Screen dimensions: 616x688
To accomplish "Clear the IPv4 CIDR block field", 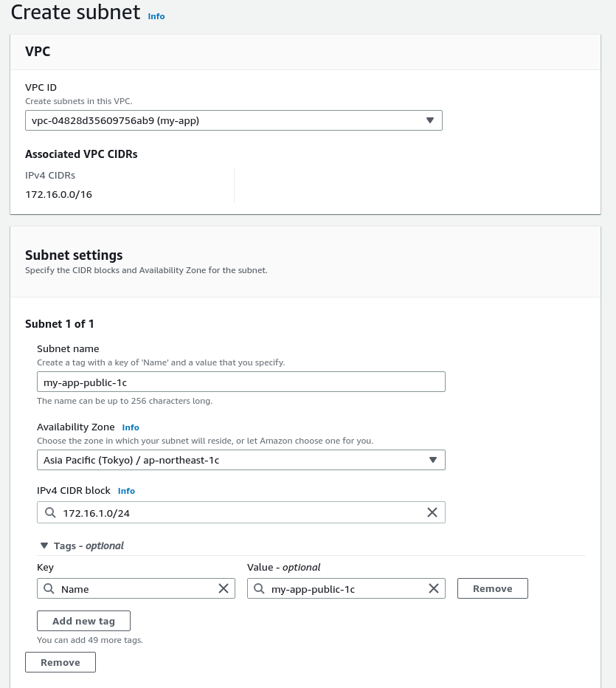I will 432,512.
